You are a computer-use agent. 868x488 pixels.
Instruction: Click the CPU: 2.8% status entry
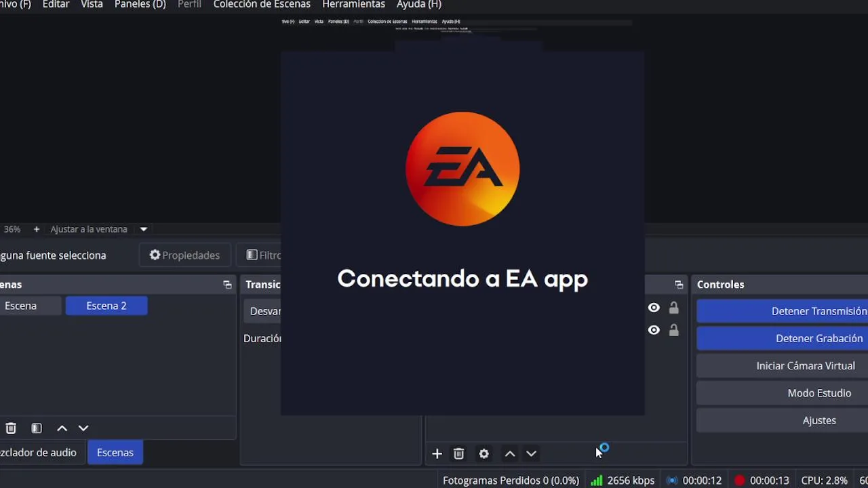click(x=825, y=481)
